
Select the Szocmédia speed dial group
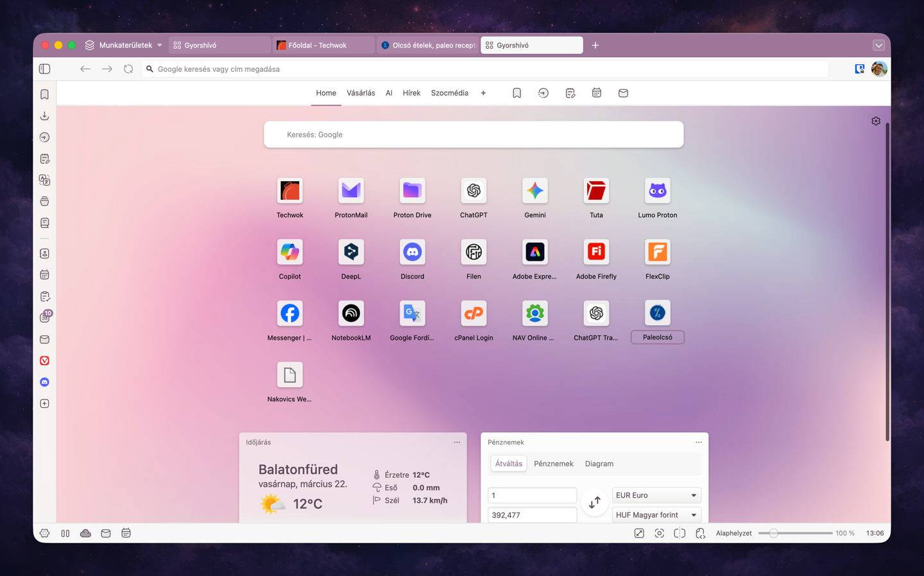click(450, 93)
